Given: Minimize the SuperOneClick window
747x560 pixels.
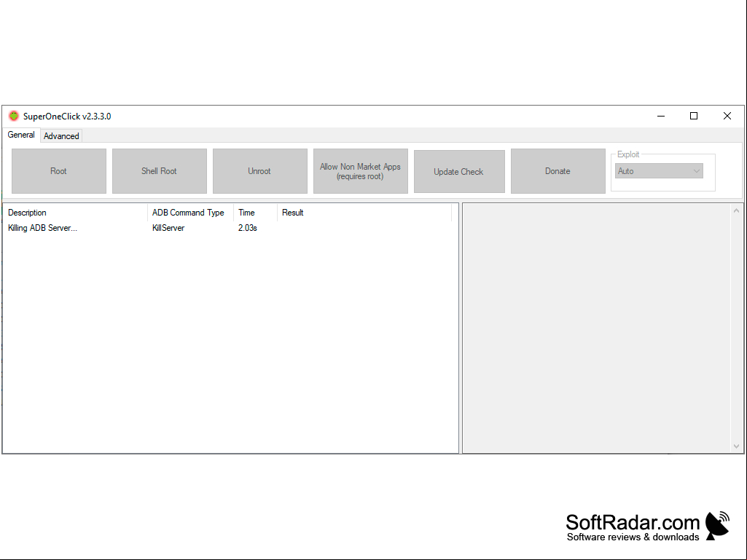Looking at the screenshot, I should [661, 117].
